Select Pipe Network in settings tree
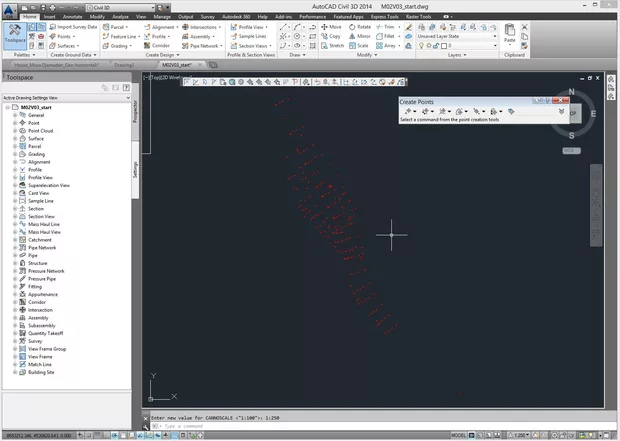Screen dimensions: 620x441 [42, 247]
